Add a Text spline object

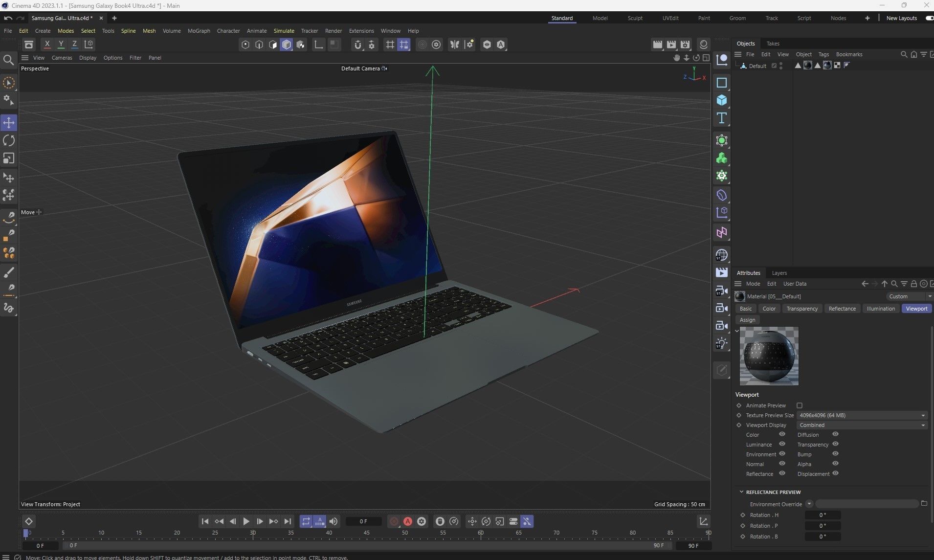pos(722,118)
